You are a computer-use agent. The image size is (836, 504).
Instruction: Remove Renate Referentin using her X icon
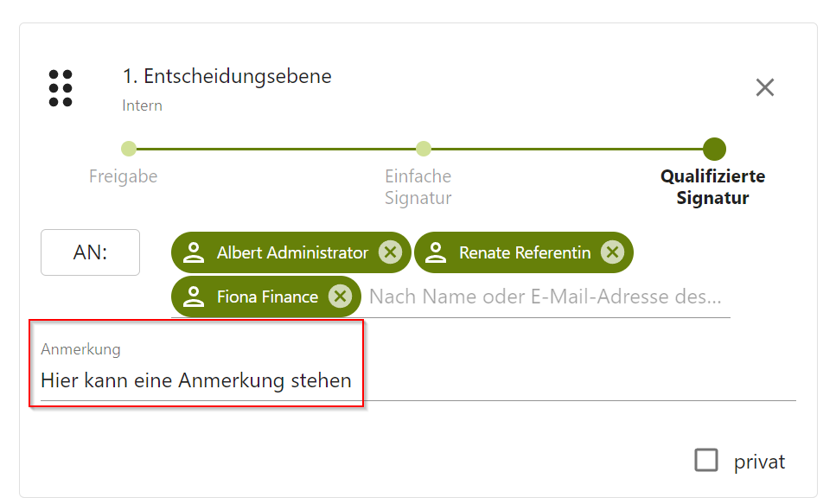click(x=614, y=252)
